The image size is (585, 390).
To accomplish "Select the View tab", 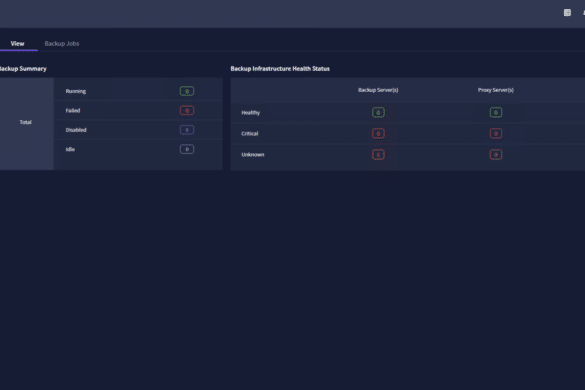I will pos(17,44).
